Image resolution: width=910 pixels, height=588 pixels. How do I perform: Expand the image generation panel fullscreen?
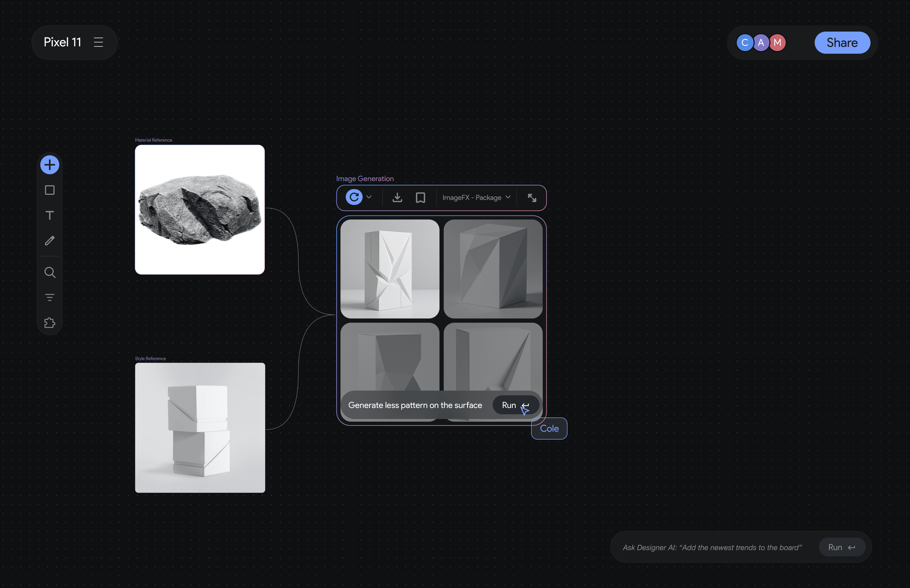click(532, 197)
